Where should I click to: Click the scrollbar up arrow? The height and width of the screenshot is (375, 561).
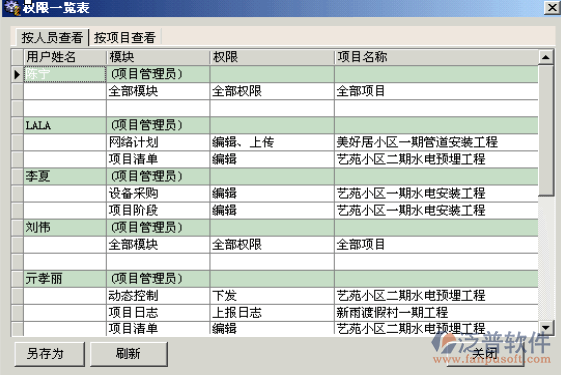(546, 57)
